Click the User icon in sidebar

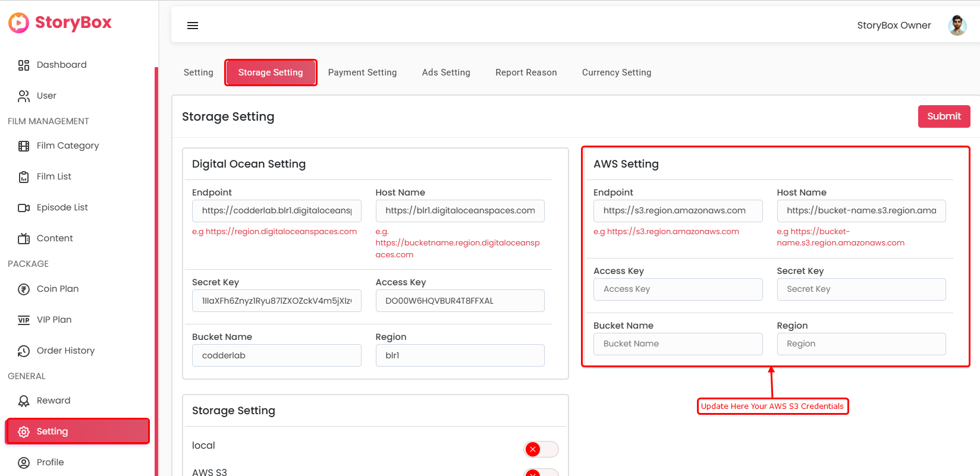click(24, 96)
